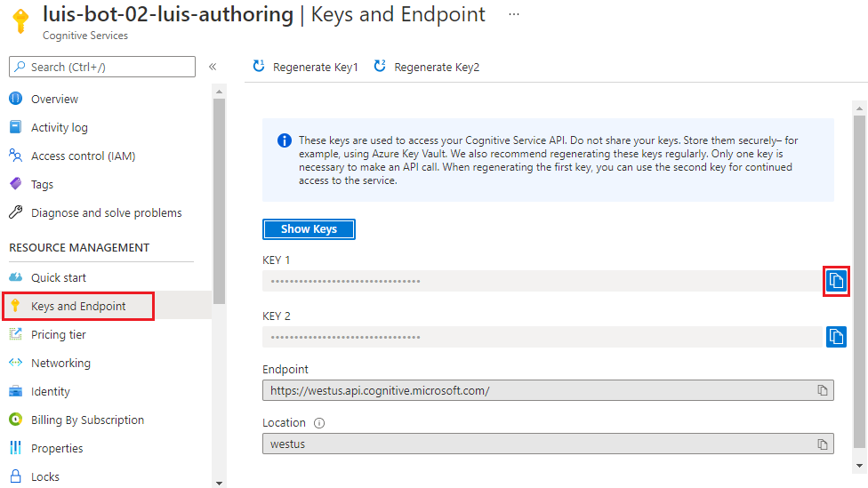Navigate to Networking section

point(60,363)
